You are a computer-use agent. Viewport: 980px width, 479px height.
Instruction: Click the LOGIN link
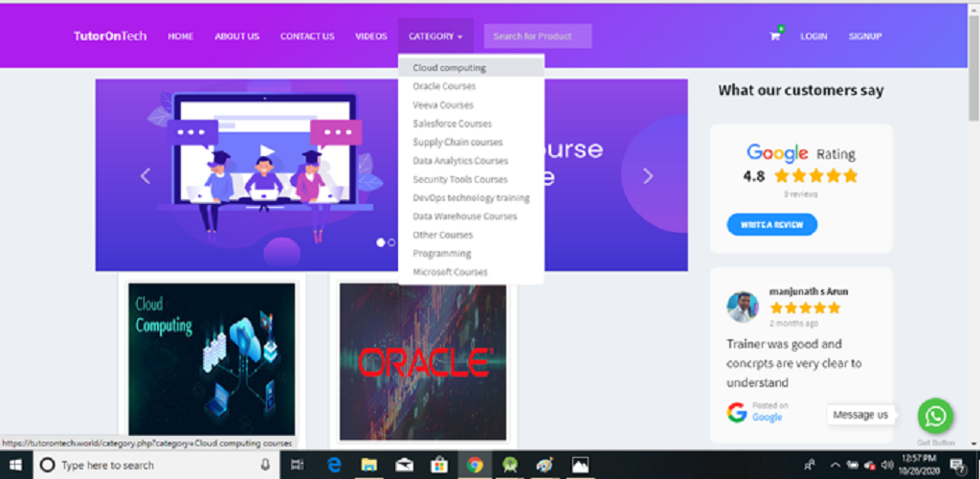(813, 36)
